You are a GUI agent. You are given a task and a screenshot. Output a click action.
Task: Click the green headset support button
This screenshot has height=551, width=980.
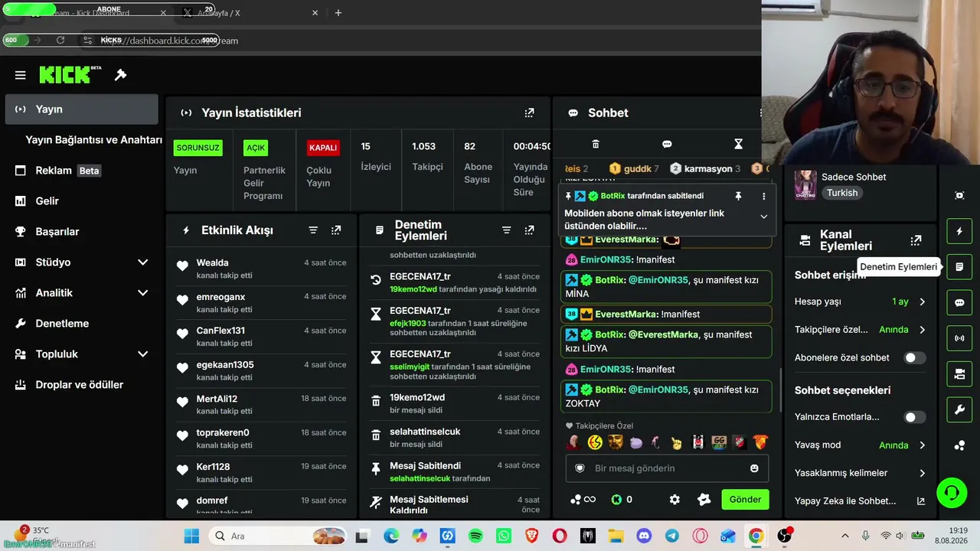(952, 492)
